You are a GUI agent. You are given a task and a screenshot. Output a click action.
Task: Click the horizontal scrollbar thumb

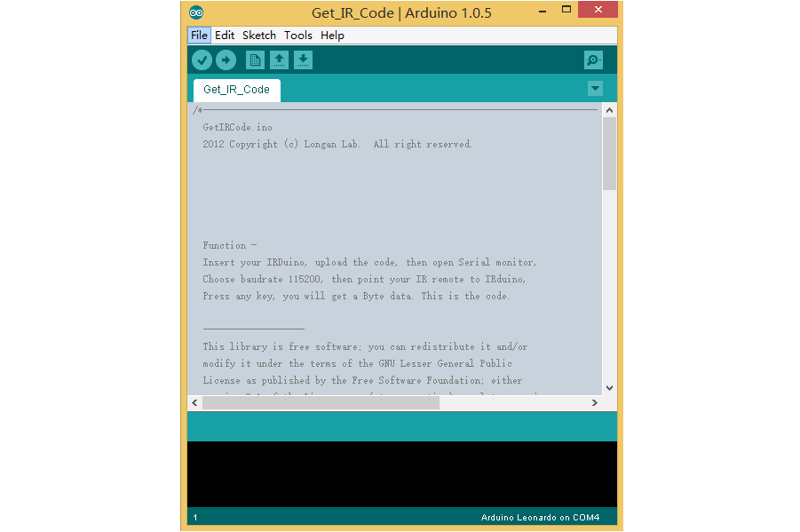(x=321, y=403)
